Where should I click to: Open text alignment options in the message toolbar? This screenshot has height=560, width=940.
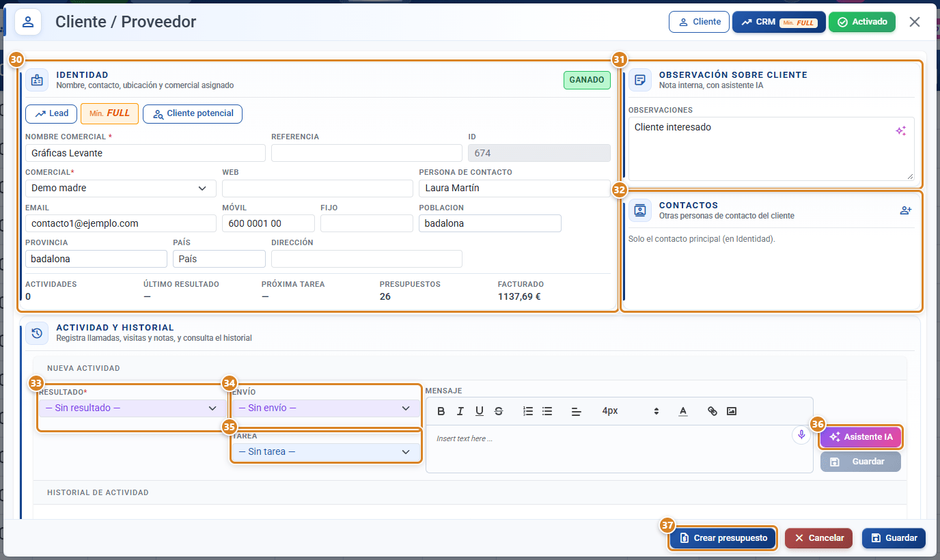[576, 411]
